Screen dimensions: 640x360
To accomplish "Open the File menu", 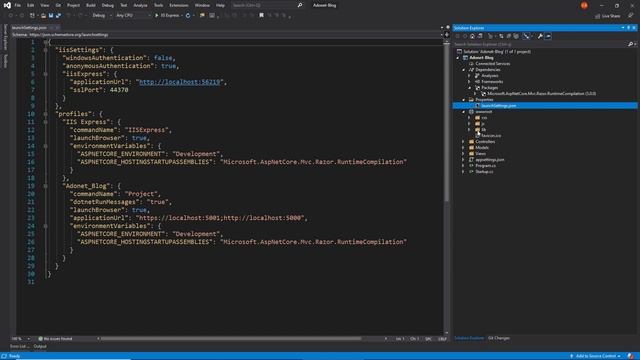I will pos(18,5).
